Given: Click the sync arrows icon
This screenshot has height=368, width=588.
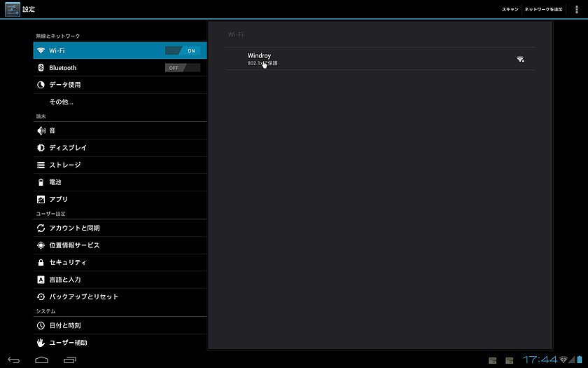Looking at the screenshot, I should click(x=41, y=228).
